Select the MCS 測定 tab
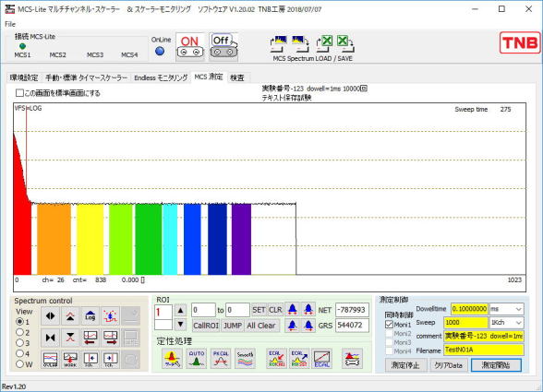Image resolution: width=543 pixels, height=392 pixels. pyautogui.click(x=209, y=77)
